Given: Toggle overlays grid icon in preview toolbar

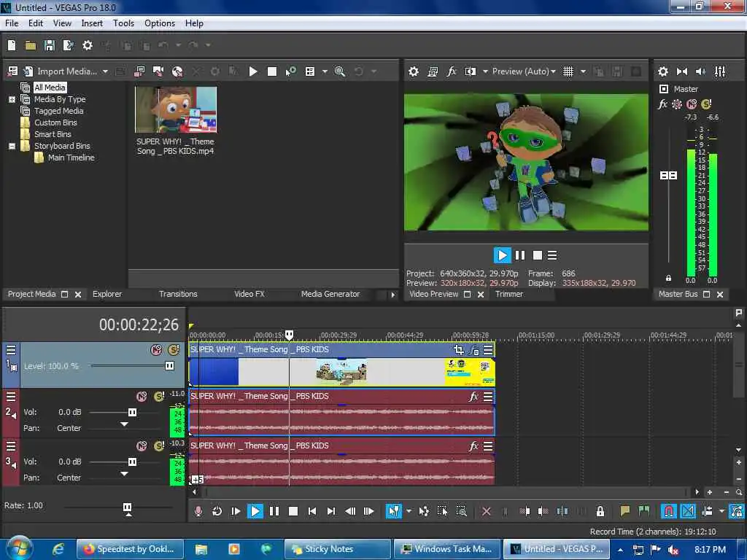Looking at the screenshot, I should 568,71.
